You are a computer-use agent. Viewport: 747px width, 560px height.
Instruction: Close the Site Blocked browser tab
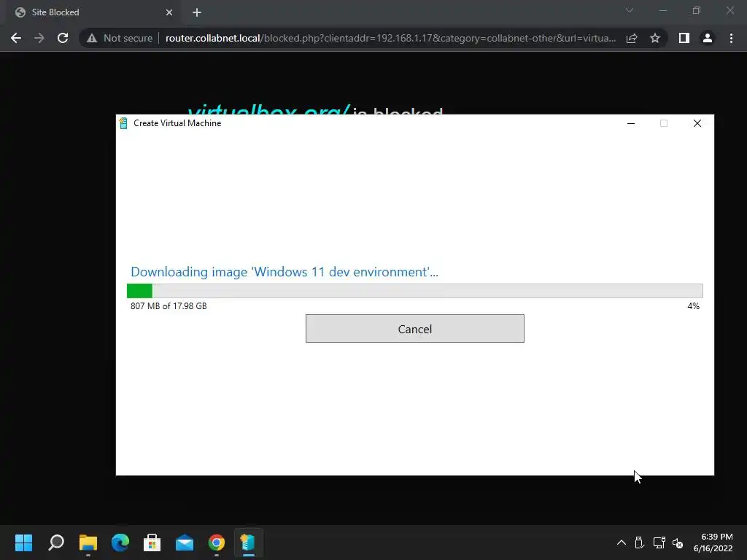click(169, 12)
